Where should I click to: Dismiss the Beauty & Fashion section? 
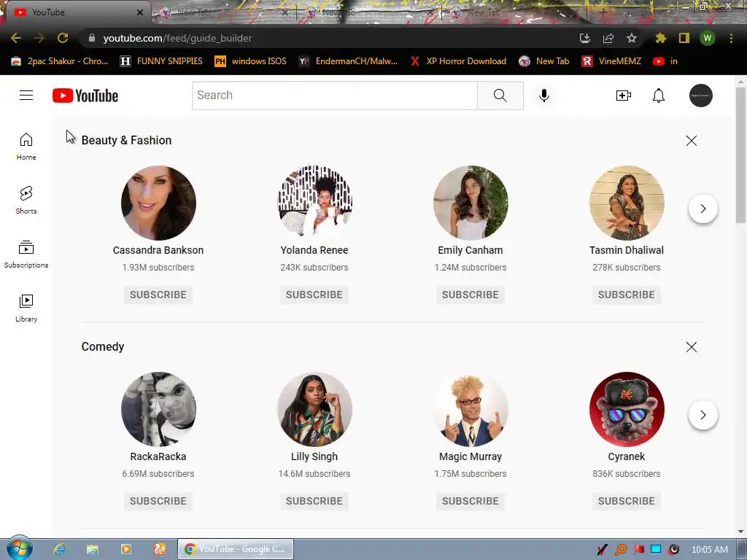(x=692, y=141)
